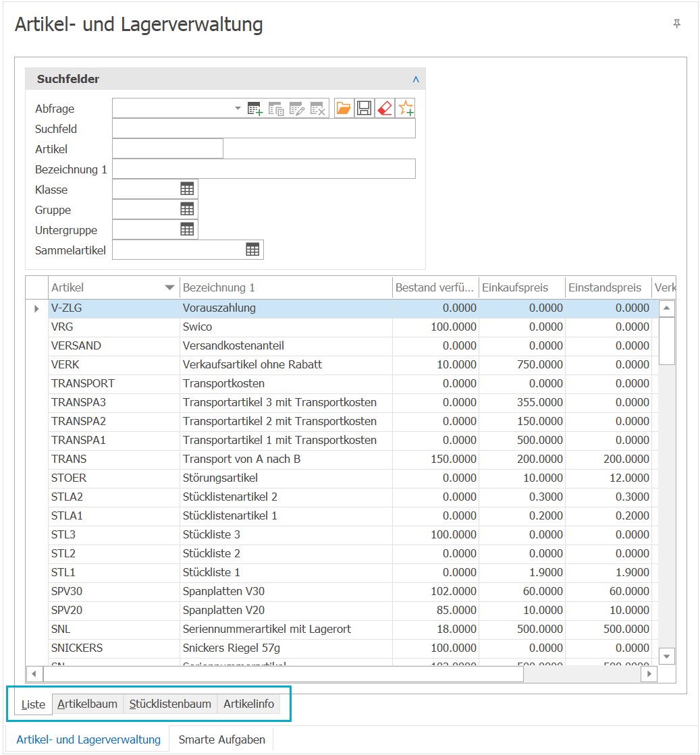Open the Stücklistenbaum tab
Screen dimensions: 700x755
(x=170, y=704)
